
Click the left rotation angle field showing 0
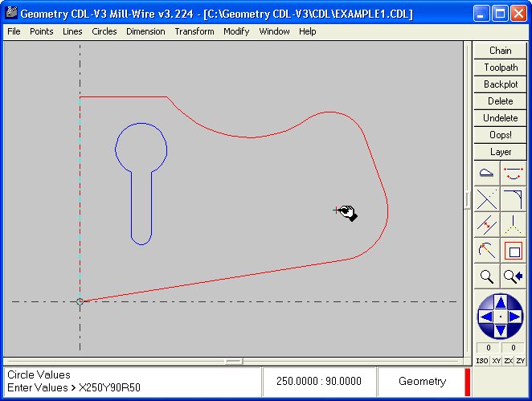[x=488, y=347]
